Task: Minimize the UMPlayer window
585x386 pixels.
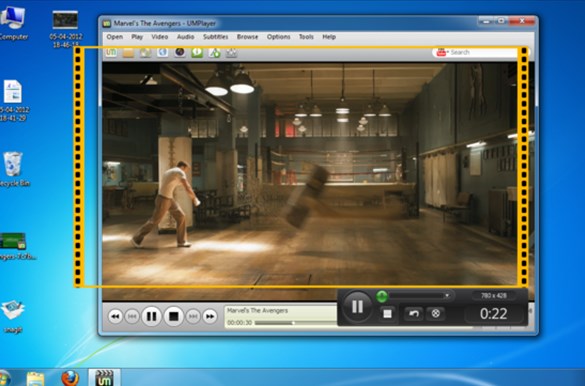Action: tap(485, 21)
